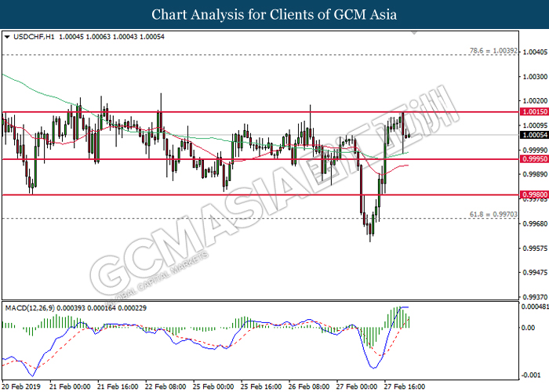This screenshot has width=549, height=392.
Task: Click the 0.99890 price axis value
Action: pos(535,174)
